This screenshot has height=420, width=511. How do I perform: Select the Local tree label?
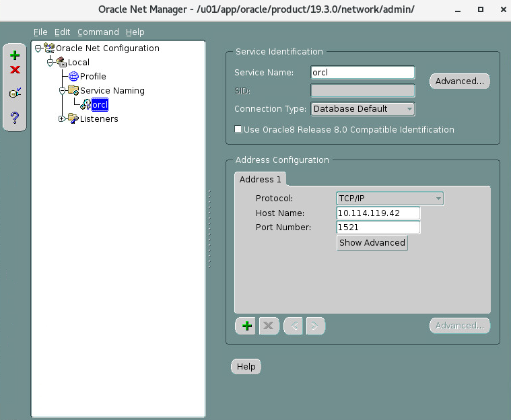coord(79,62)
